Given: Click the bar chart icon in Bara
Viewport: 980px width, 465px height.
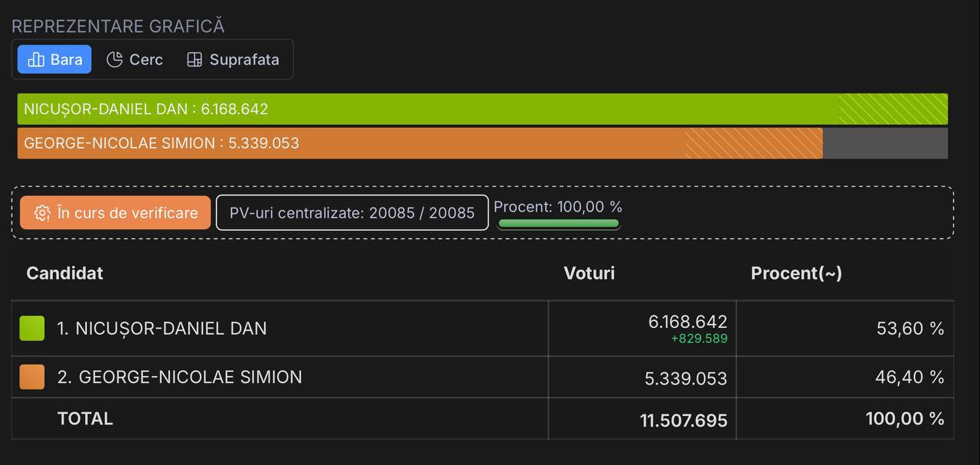Looking at the screenshot, I should (36, 60).
